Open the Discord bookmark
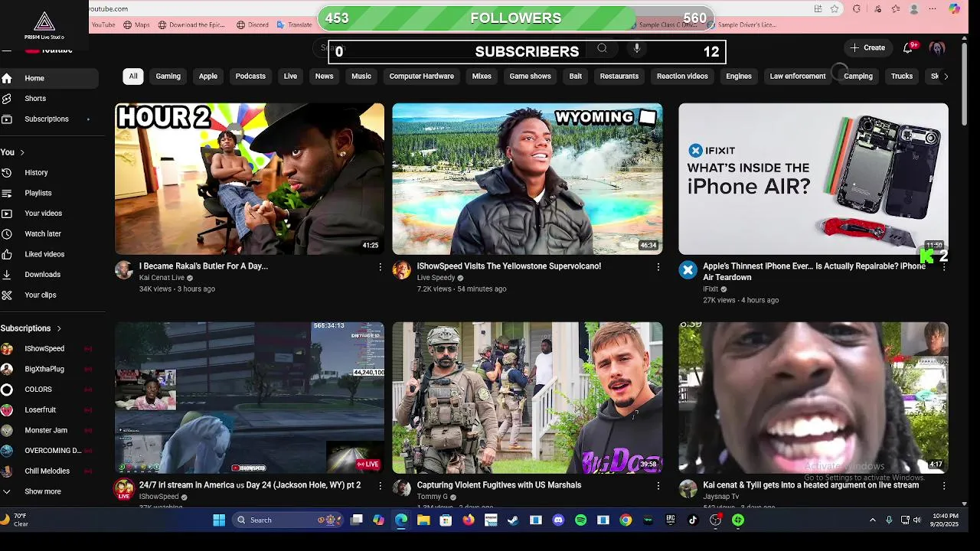Screen dimensions: 980x551 253,24
